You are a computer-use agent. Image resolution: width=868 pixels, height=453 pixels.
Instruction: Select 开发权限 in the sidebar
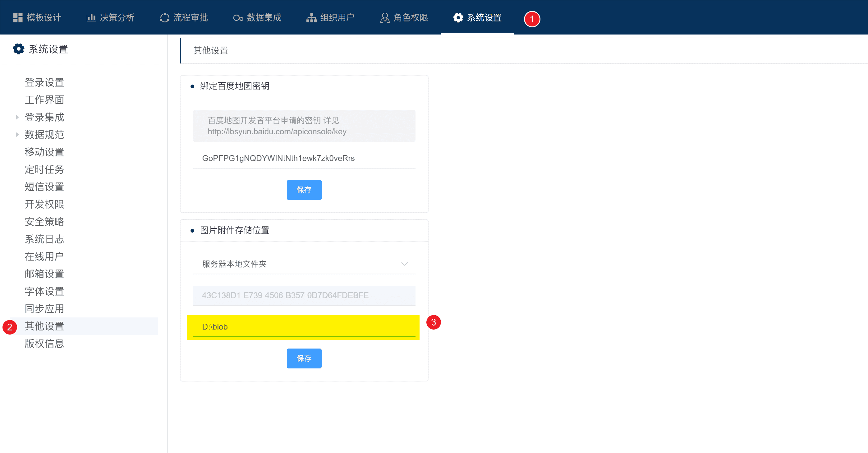[44, 204]
